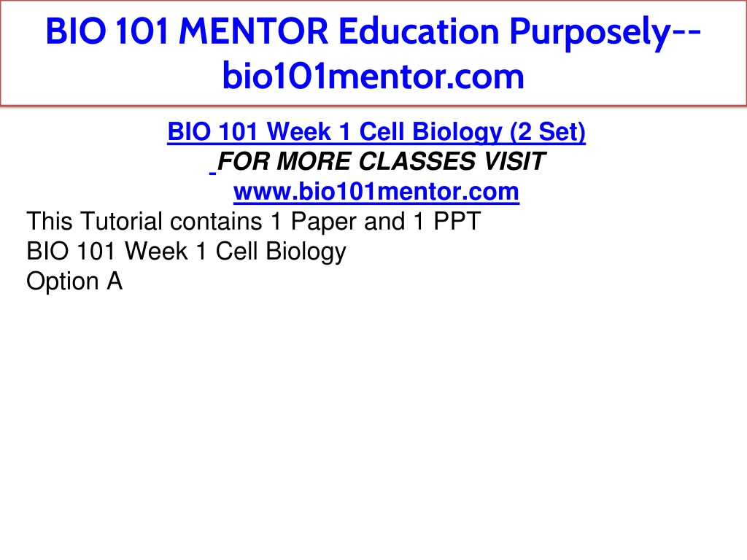Click the 'Option A' text
The image size is (747, 560).
(74, 281)
